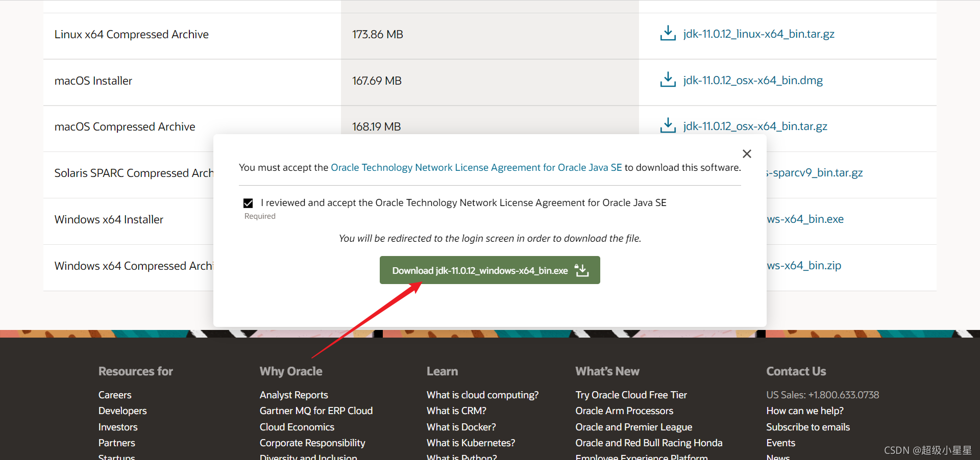Open Analyst Reports footer link

click(x=293, y=395)
